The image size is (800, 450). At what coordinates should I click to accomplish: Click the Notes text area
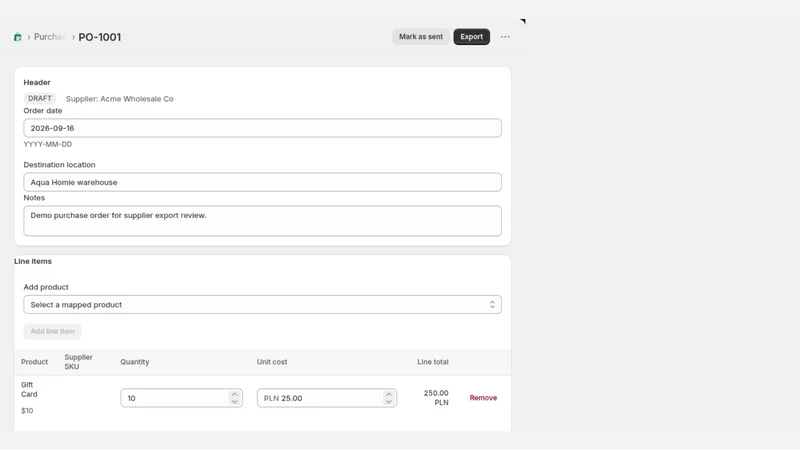coord(262,221)
